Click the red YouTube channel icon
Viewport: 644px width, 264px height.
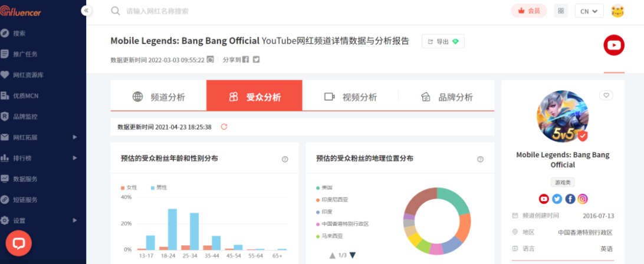point(614,45)
